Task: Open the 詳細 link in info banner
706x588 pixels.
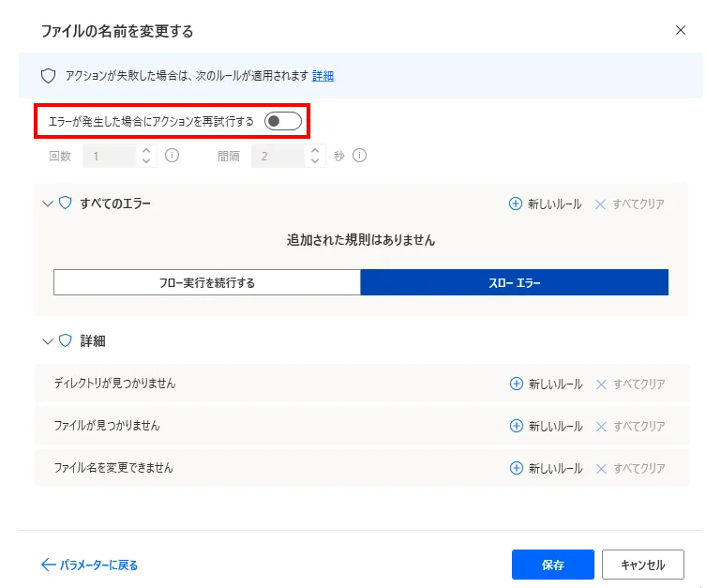Action: click(323, 76)
